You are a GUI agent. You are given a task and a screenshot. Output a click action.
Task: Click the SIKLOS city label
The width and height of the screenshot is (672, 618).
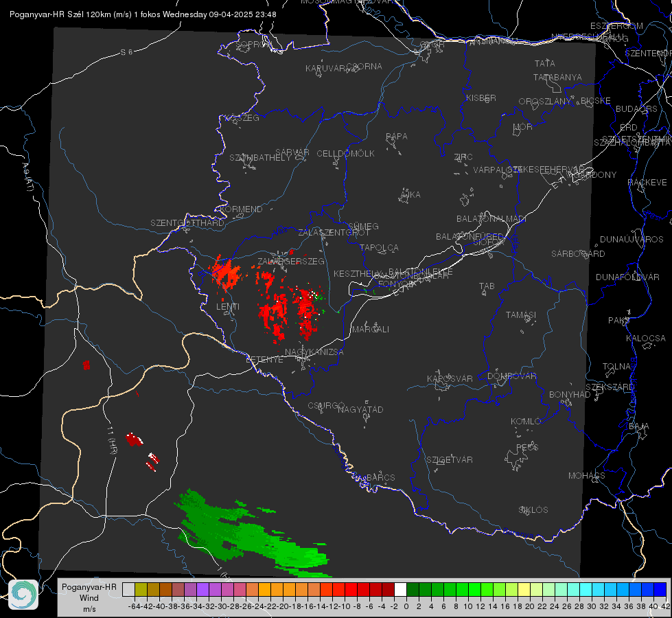click(533, 510)
